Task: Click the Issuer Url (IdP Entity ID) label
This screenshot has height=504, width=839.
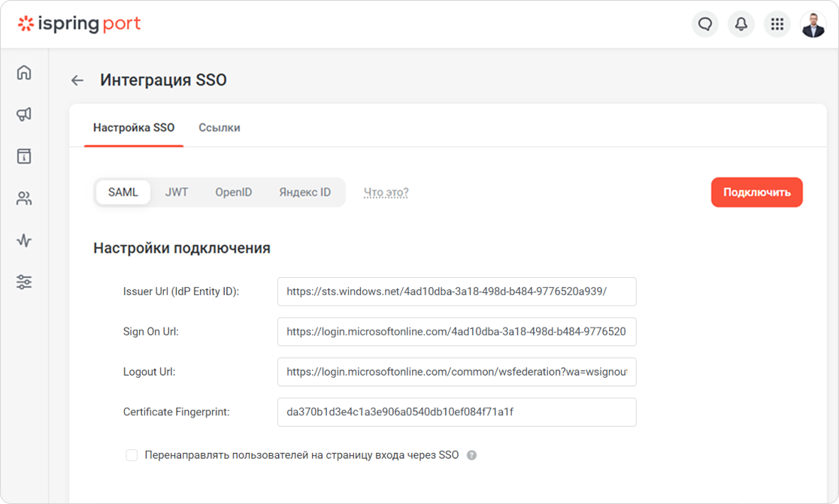Action: coord(181,292)
